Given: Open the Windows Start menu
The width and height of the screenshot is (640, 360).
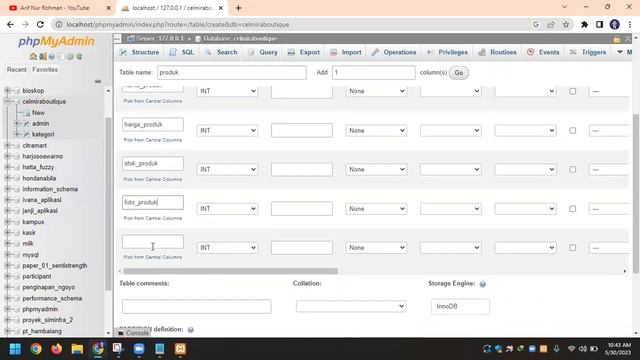Looking at the screenshot, I should (15, 349).
